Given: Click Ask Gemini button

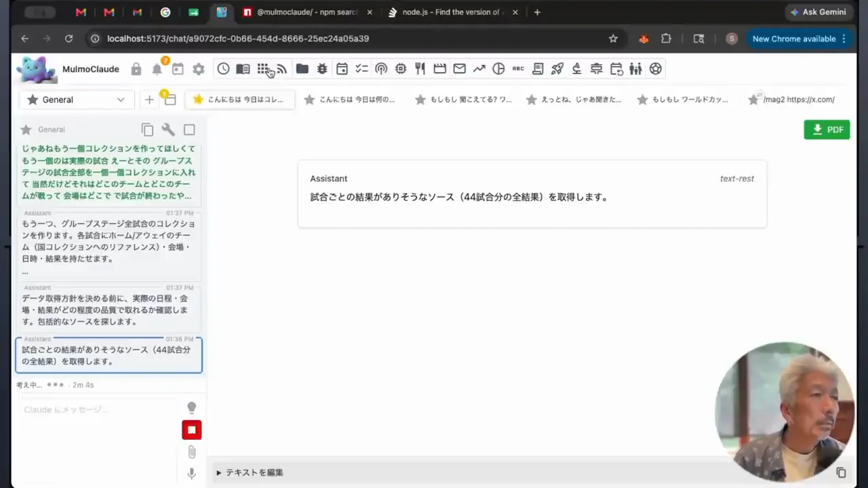Looking at the screenshot, I should coord(818,12).
